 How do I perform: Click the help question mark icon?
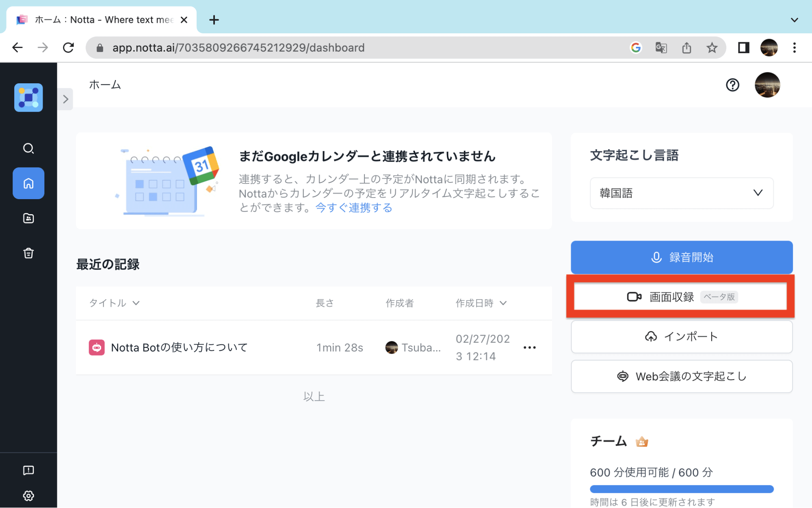[x=732, y=85]
